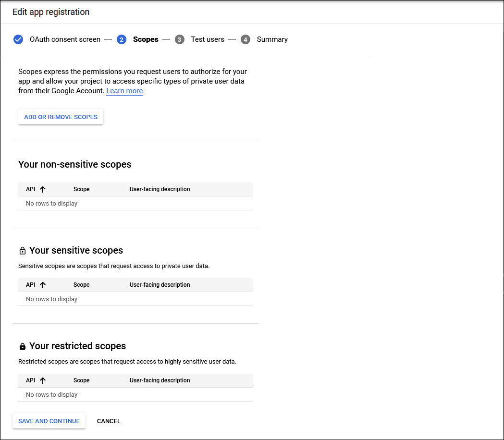504x440 pixels.
Task: Click the Edit app registration heading
Action: (x=51, y=12)
